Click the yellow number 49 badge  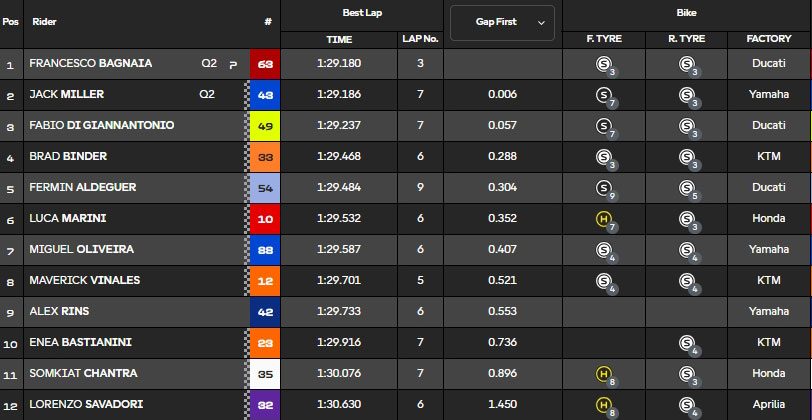(x=265, y=126)
